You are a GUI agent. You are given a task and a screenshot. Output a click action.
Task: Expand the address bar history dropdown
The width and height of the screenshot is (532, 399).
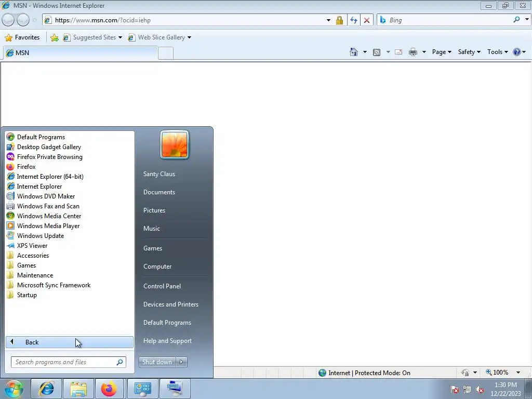(x=328, y=20)
